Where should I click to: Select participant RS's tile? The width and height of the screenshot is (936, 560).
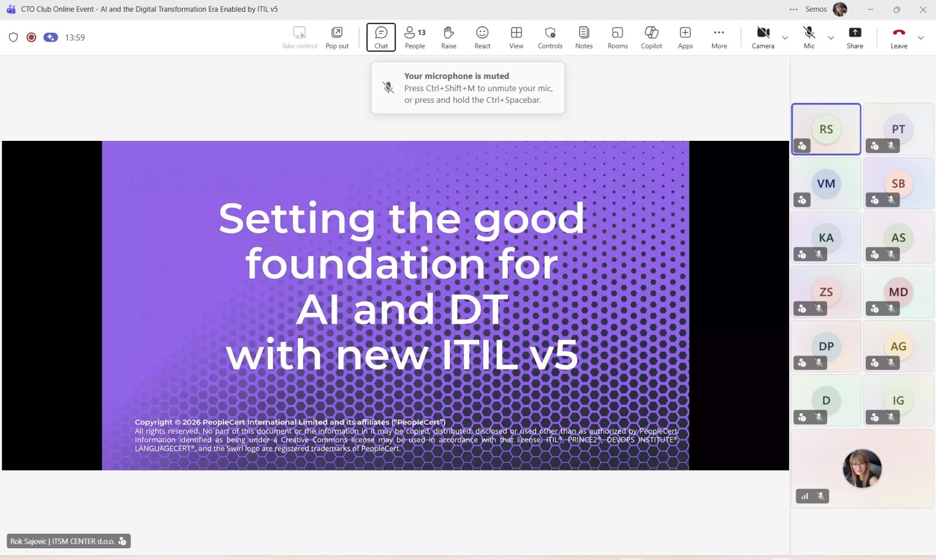tap(826, 129)
